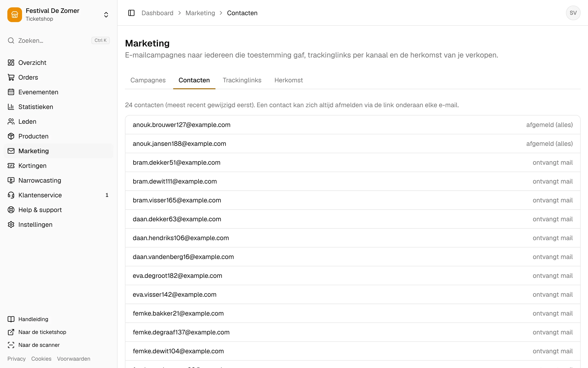
Task: Click the status of femke.dewit104@example.com
Action: pyautogui.click(x=553, y=351)
